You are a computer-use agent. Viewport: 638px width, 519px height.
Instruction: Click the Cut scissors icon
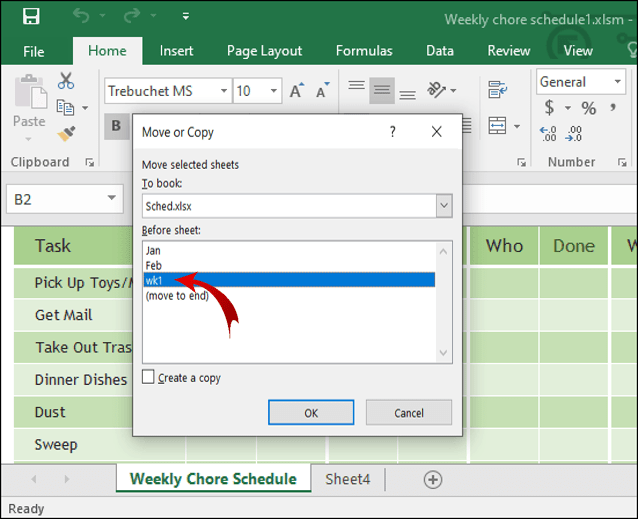click(x=66, y=81)
